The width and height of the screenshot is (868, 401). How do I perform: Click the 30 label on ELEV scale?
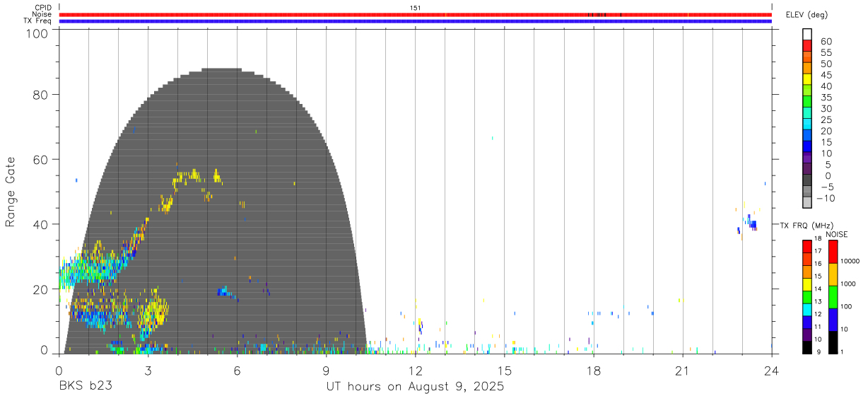(x=825, y=109)
